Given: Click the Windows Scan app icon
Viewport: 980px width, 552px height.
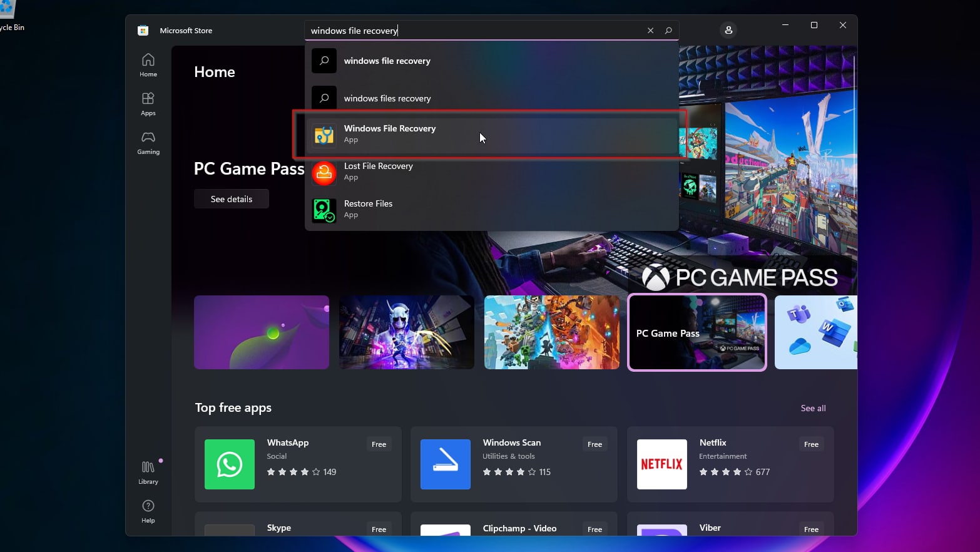Looking at the screenshot, I should 446,464.
